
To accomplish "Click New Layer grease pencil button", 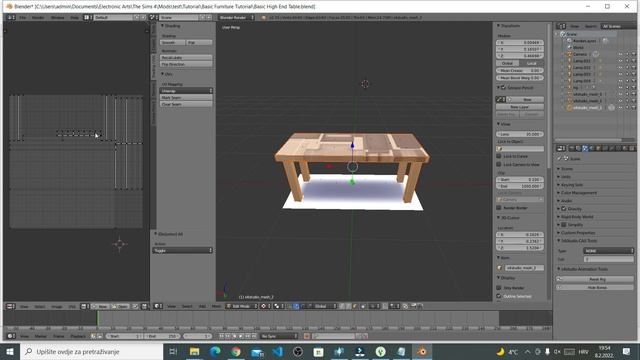I will (520, 107).
